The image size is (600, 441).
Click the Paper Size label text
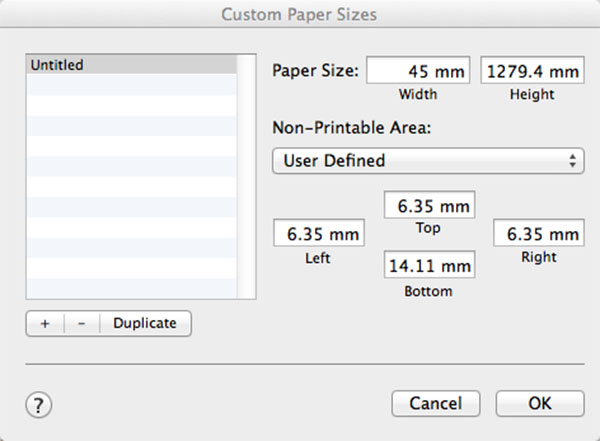(x=314, y=71)
